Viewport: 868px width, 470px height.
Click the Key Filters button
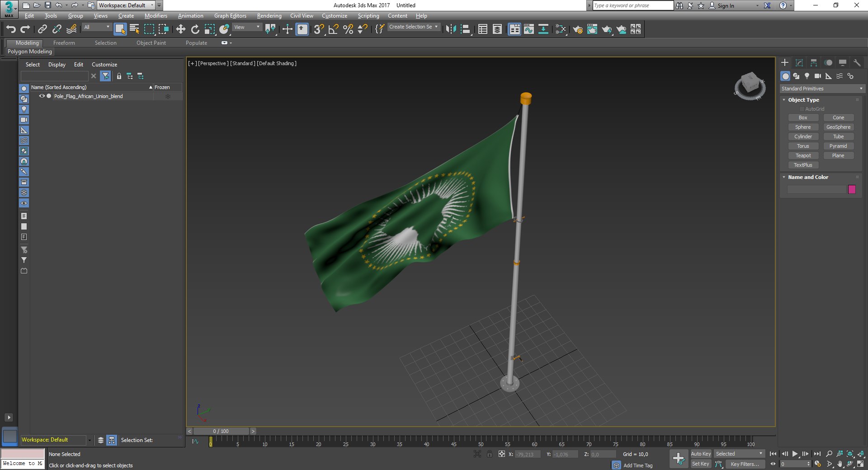pos(745,464)
